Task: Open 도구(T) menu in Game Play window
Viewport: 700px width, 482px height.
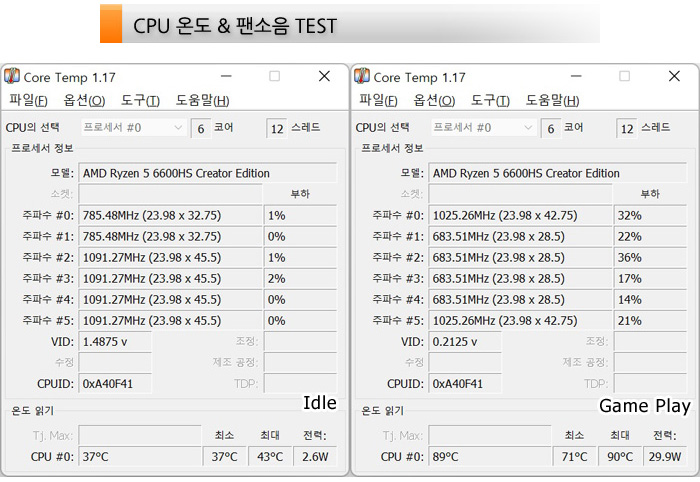Action: coord(490,100)
